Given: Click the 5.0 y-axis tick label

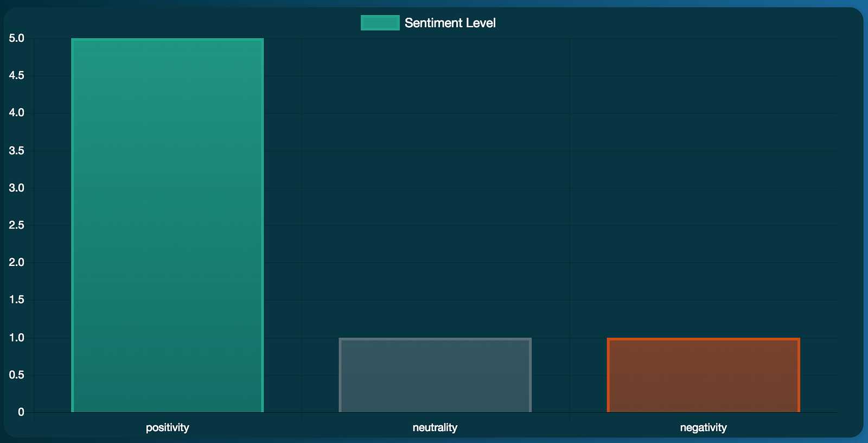Looking at the screenshot, I should [17, 38].
